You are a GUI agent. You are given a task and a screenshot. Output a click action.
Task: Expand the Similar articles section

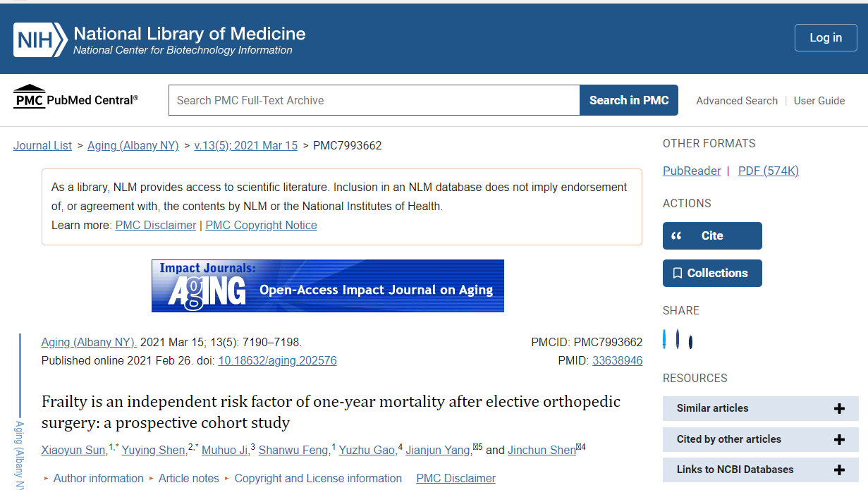click(760, 408)
